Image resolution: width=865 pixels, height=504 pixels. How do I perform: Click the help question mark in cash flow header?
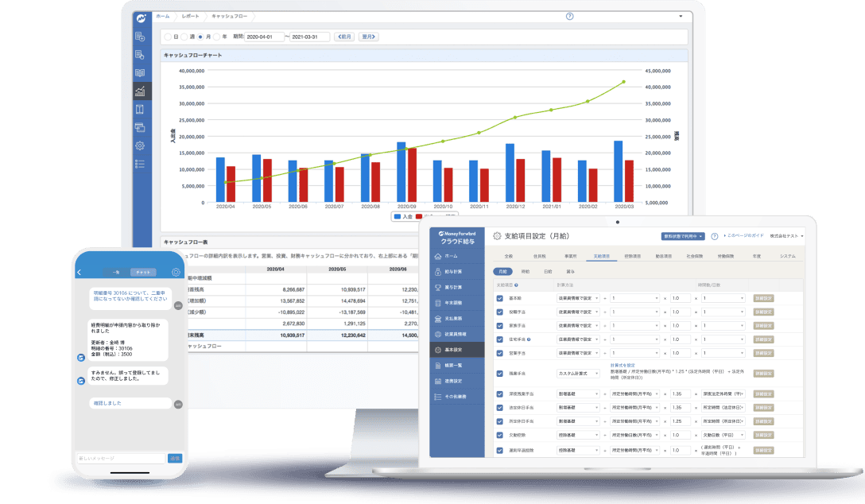(x=569, y=16)
